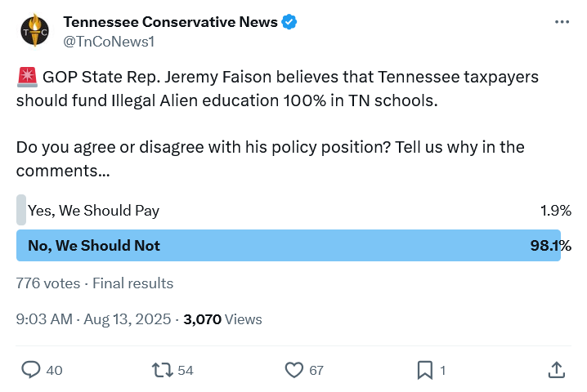This screenshot has height=392, width=587.
Task: Visit the @TnCoNews1 handle
Action: pyautogui.click(x=109, y=42)
